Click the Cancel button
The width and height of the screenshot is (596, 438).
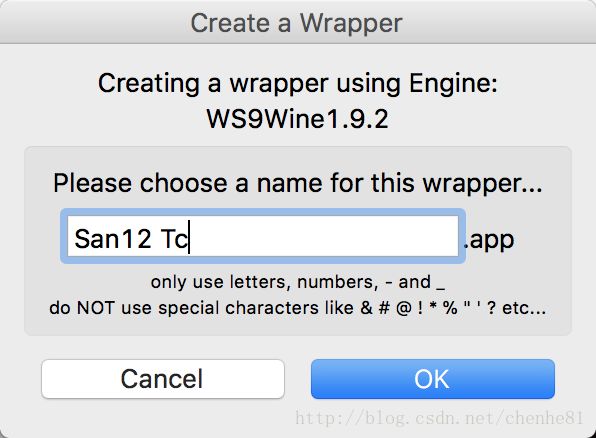pyautogui.click(x=163, y=379)
